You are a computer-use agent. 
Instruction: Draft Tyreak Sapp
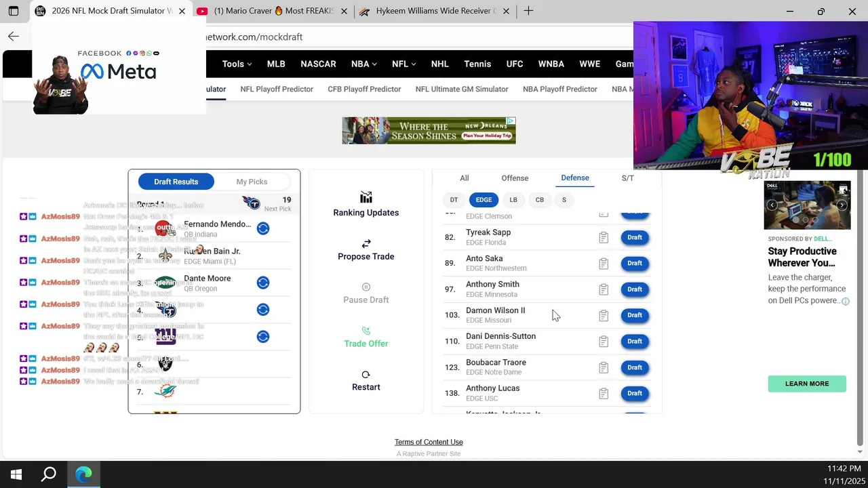click(635, 237)
